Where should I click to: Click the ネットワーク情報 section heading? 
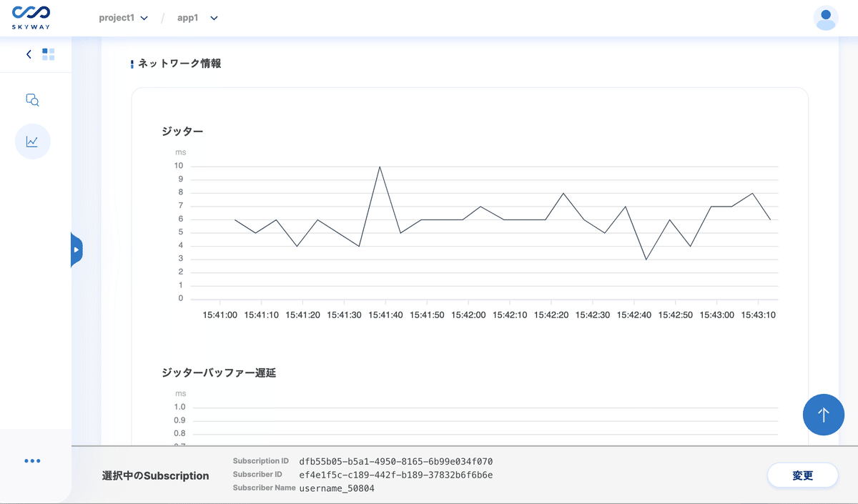point(179,63)
